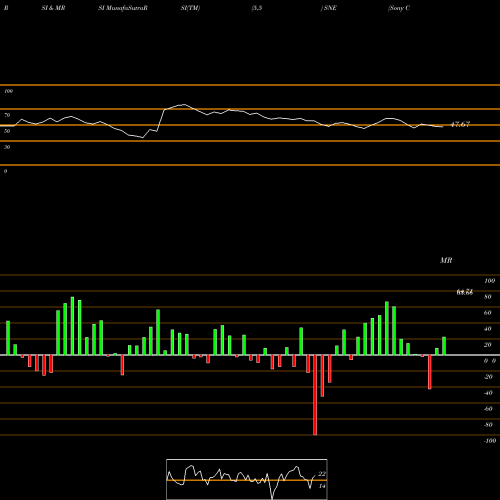Image resolution: width=500 pixels, height=500 pixels.
Task: Click the -100 label on MR scale
Action: 490,441
